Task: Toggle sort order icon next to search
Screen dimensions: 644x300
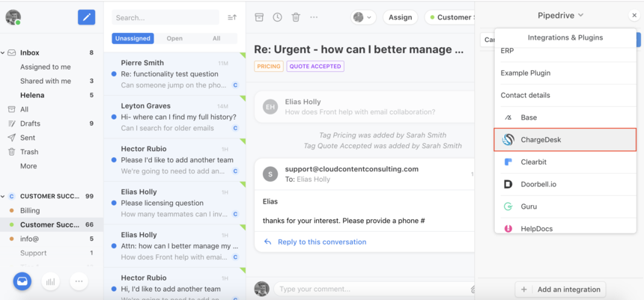Action: (x=232, y=17)
